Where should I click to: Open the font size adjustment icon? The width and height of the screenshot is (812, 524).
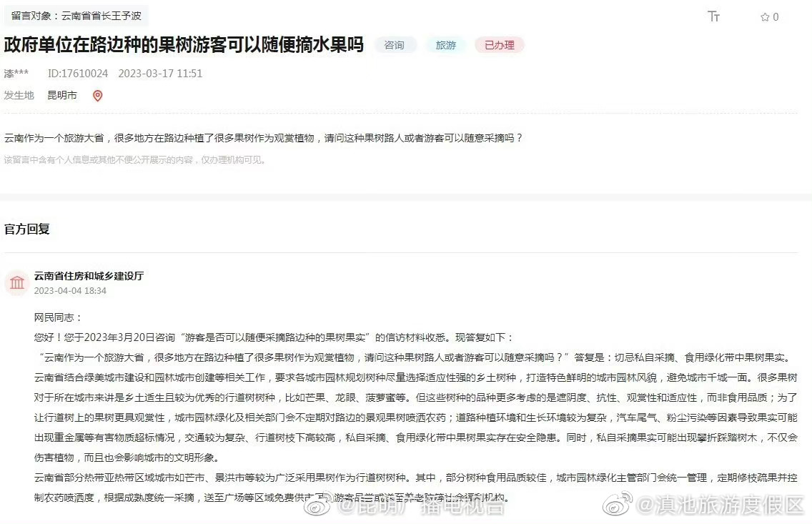tap(713, 16)
